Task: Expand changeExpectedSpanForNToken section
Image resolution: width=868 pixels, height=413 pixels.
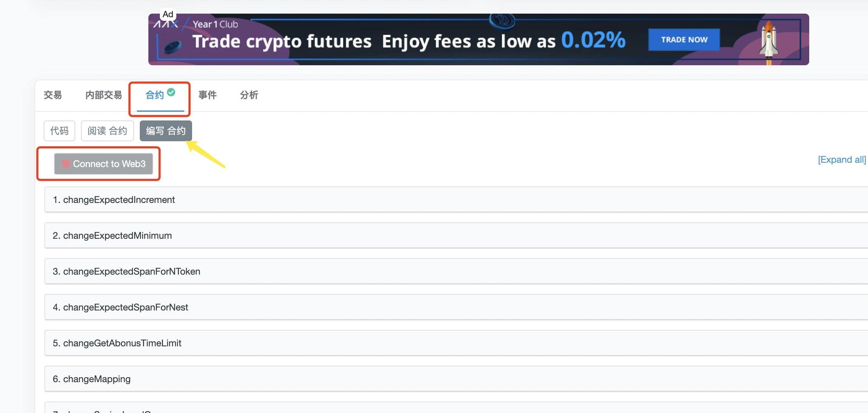Action: point(455,271)
